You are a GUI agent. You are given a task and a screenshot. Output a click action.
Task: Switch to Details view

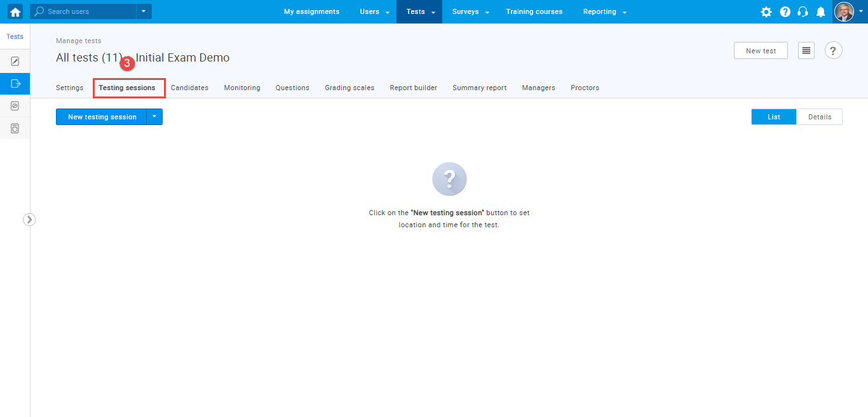point(819,117)
